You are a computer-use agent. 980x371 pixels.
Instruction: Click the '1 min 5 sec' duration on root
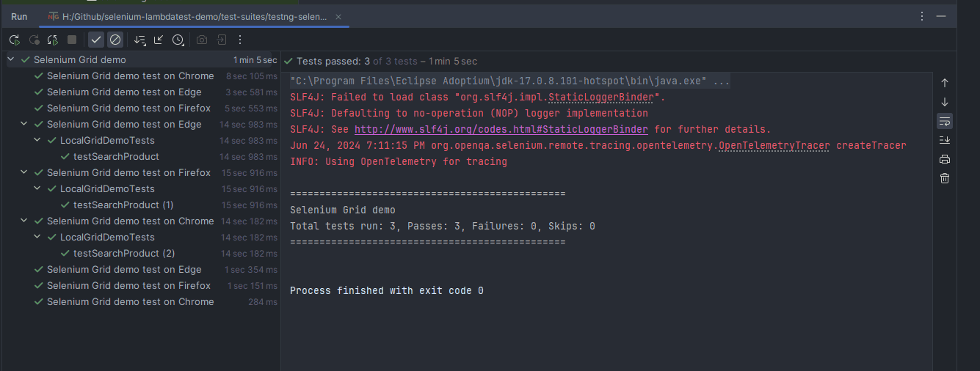tap(255, 60)
